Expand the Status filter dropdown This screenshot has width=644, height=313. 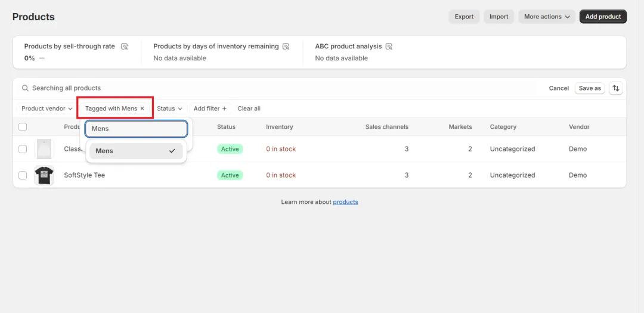click(169, 109)
